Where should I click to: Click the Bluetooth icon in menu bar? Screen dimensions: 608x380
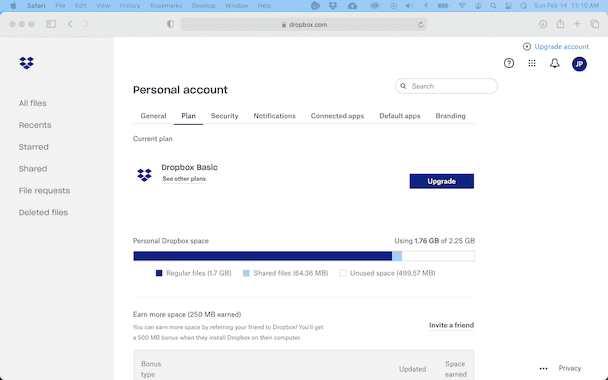[x=425, y=5]
